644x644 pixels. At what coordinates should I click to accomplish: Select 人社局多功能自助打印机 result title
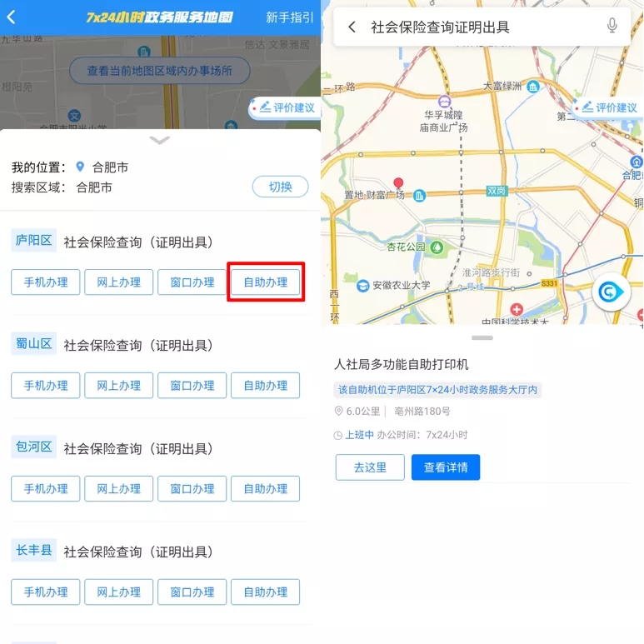point(402,364)
